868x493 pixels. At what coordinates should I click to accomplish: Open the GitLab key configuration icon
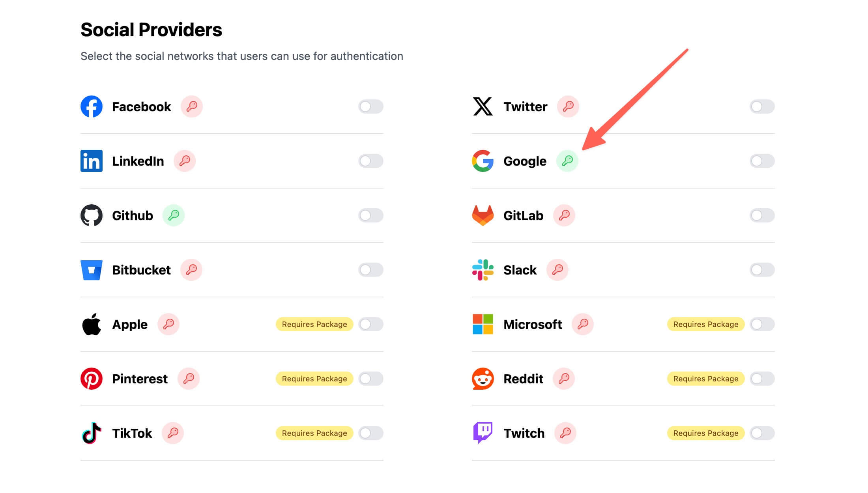pyautogui.click(x=564, y=215)
